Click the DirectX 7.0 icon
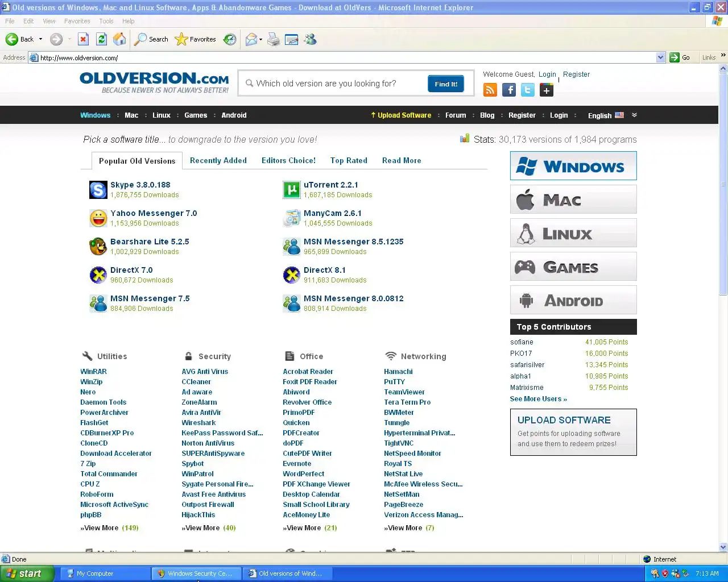Image resolution: width=728 pixels, height=582 pixels. tap(98, 275)
